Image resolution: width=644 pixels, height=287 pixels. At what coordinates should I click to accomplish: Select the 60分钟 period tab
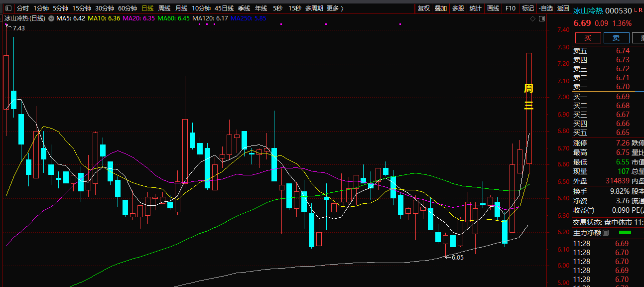(x=128, y=8)
